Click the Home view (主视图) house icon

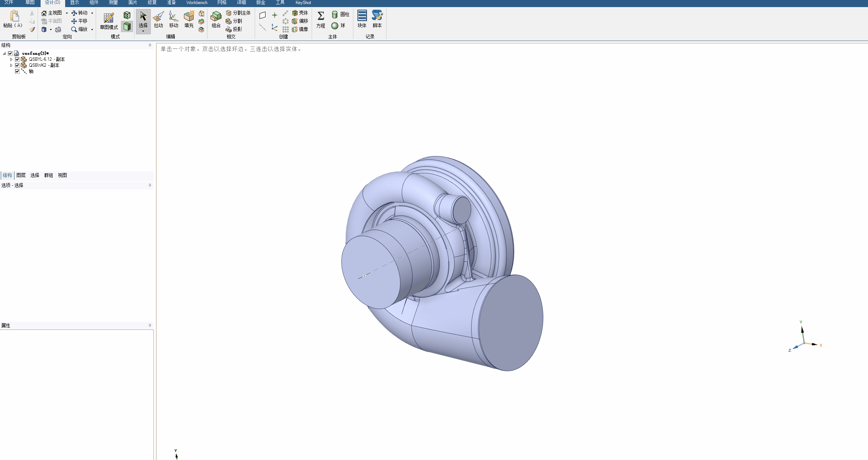pyautogui.click(x=44, y=13)
